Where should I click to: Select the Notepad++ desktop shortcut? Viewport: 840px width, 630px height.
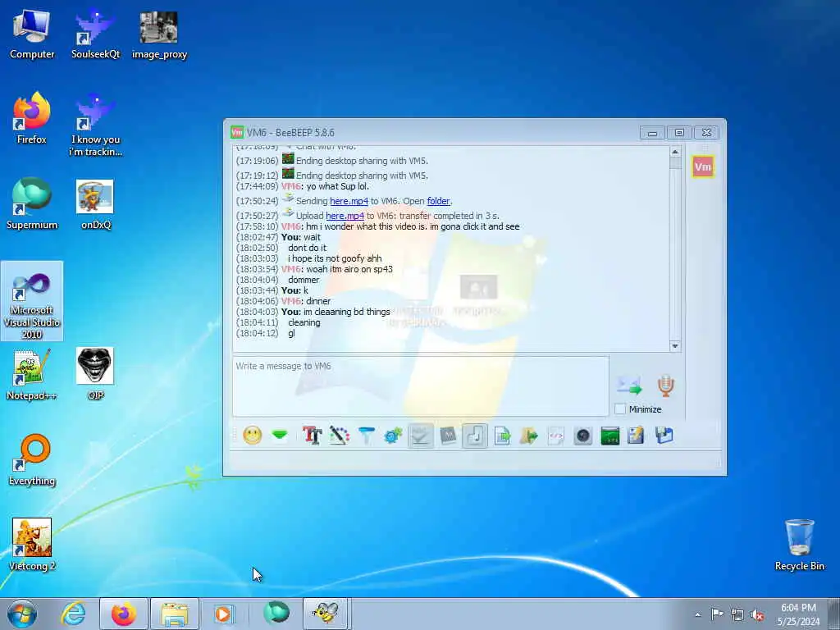32,375
